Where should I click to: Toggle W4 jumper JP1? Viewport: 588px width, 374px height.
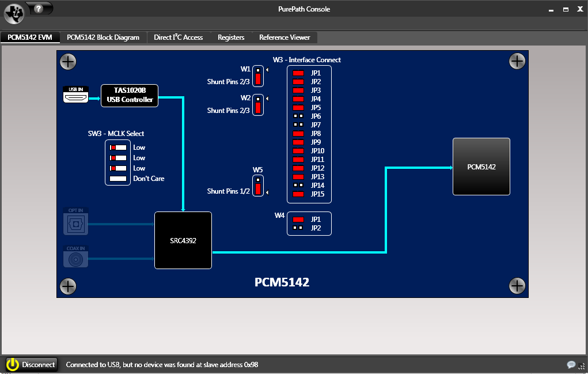(x=298, y=220)
